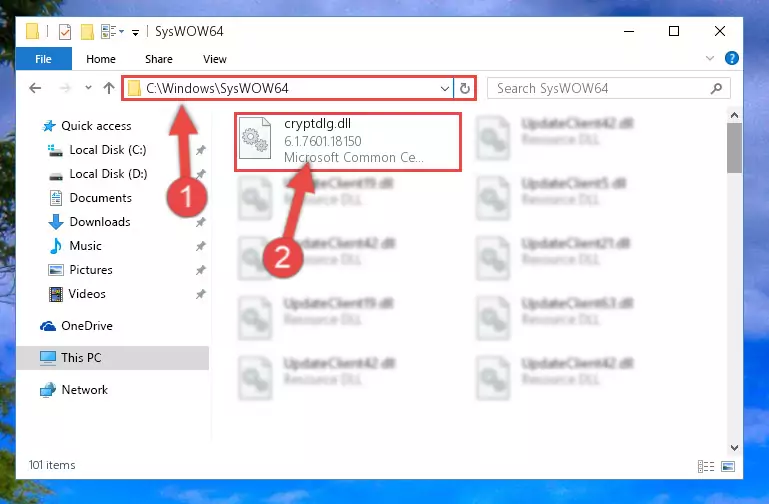The height and width of the screenshot is (504, 769).
Task: Click the search magnifier icon
Action: point(716,89)
